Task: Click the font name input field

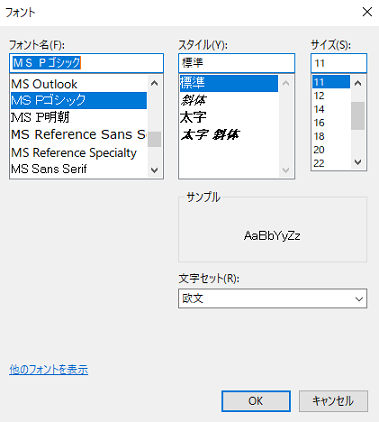Action: coord(86,63)
